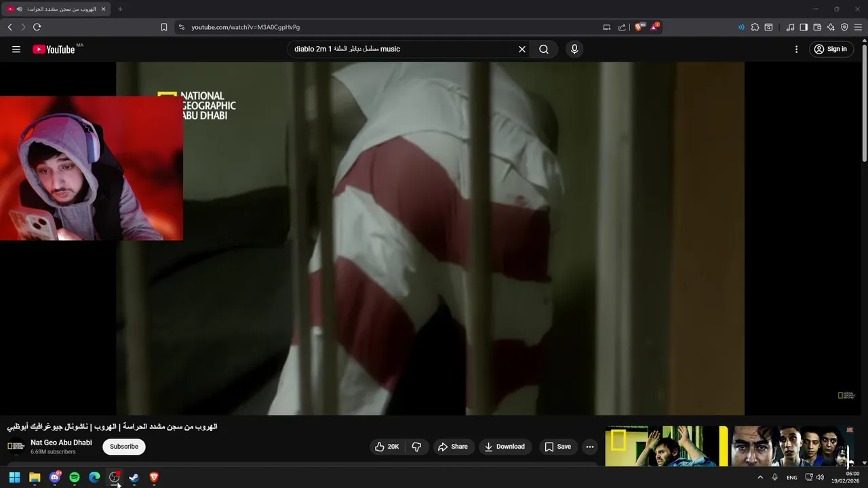Screen dimensions: 868x488
Task: Save the video to a playlist
Action: [x=557, y=447]
